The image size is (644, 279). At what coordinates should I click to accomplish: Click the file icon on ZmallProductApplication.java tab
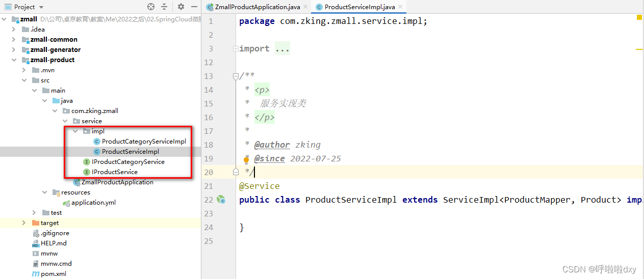point(210,7)
